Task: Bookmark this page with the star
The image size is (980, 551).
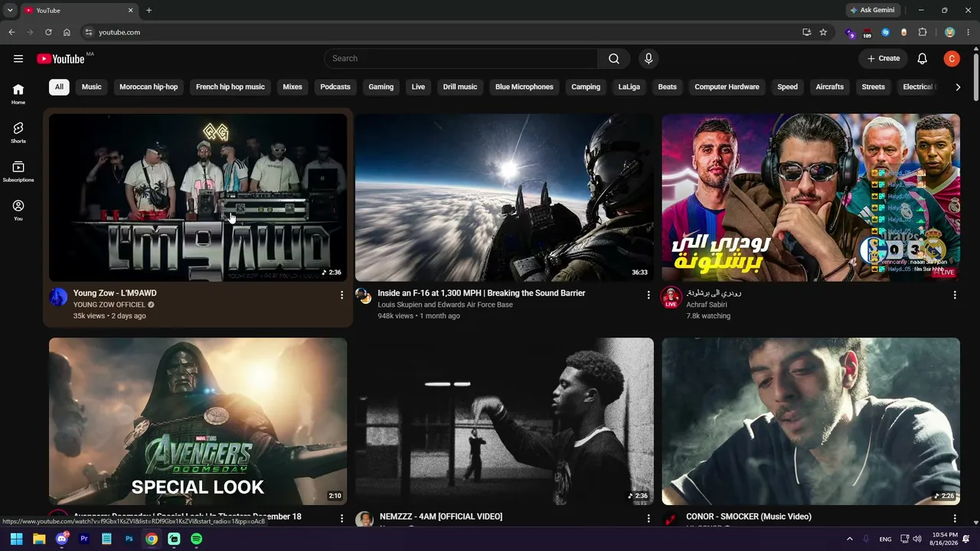Action: tap(823, 32)
